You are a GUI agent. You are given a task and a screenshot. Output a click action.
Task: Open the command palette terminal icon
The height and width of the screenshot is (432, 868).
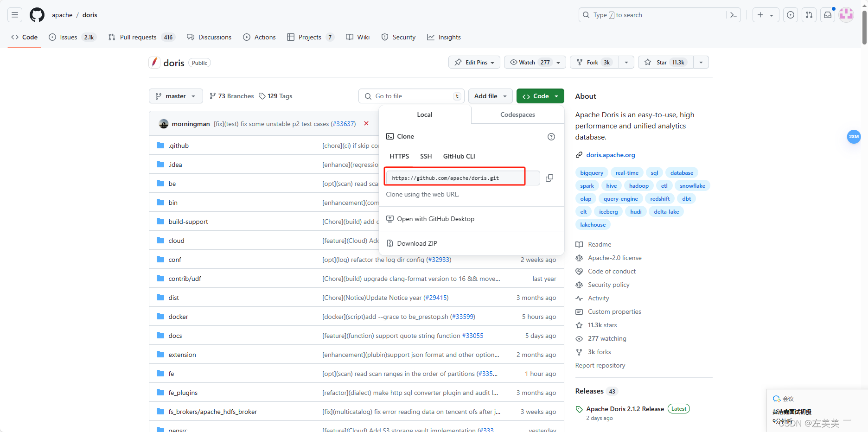[733, 15]
